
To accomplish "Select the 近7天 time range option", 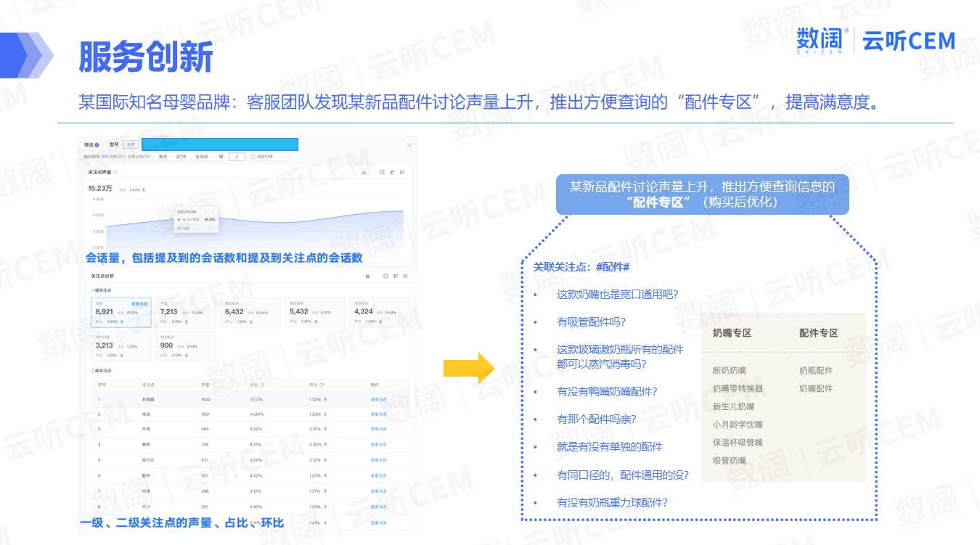I will [181, 157].
